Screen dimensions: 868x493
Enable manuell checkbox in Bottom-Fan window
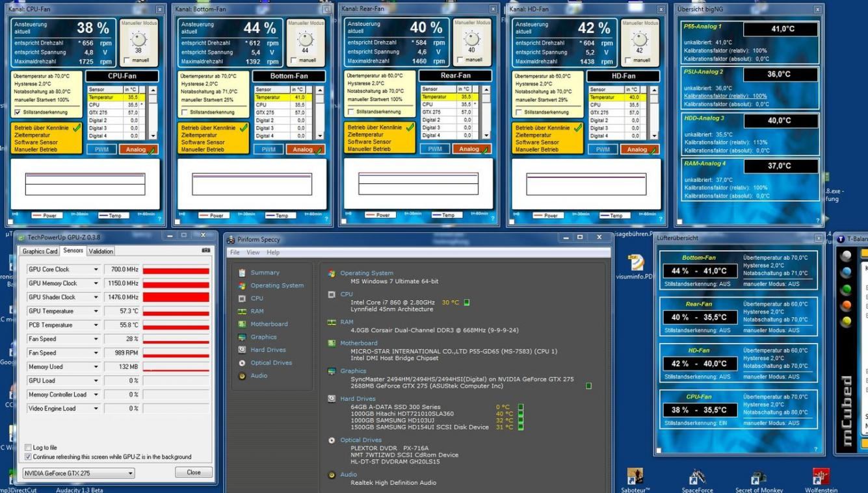pyautogui.click(x=294, y=60)
